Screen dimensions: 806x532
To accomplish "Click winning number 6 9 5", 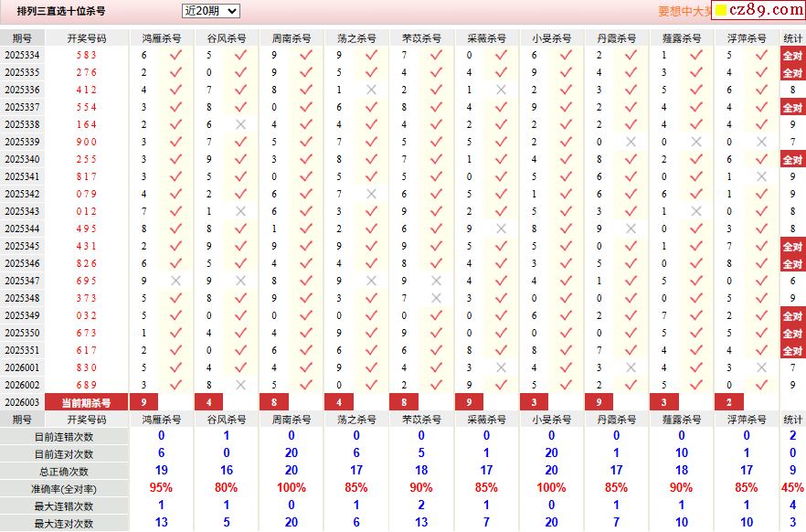I will (x=86, y=281).
